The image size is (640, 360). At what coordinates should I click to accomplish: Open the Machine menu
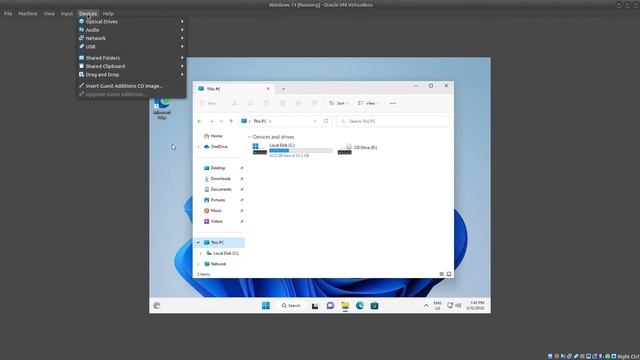28,13
